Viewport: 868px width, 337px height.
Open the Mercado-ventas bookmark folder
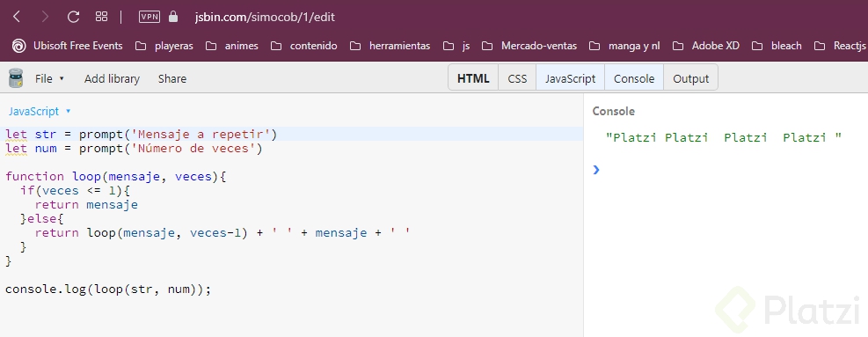(x=529, y=46)
